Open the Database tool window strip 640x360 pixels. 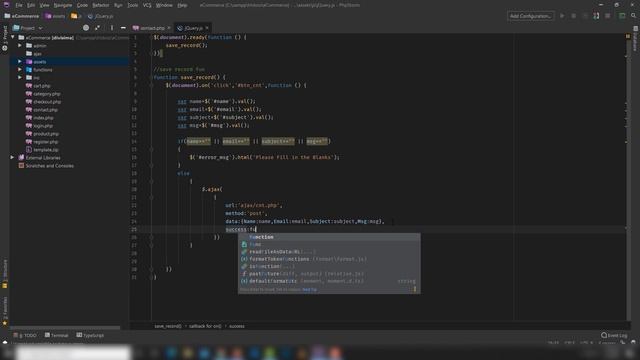tap(635, 39)
